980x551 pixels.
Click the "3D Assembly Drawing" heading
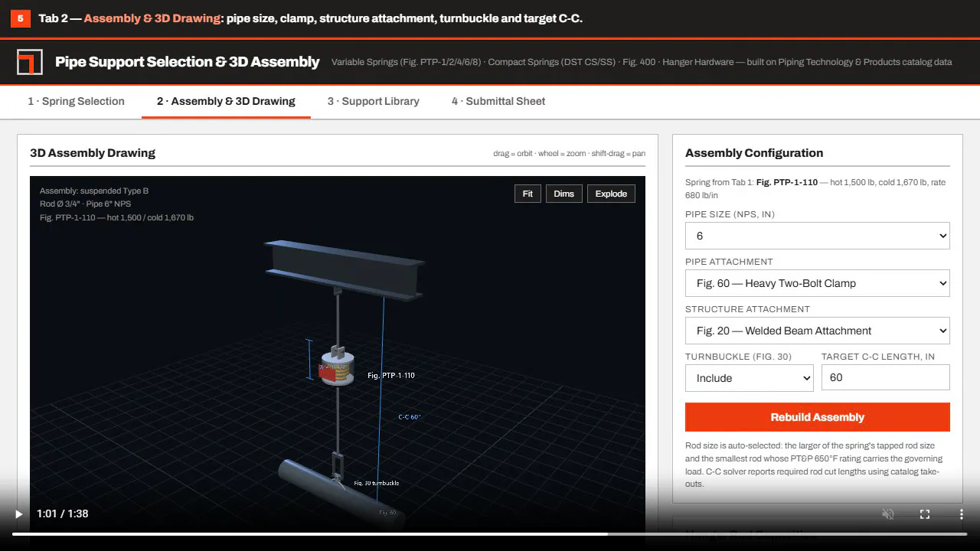click(93, 153)
